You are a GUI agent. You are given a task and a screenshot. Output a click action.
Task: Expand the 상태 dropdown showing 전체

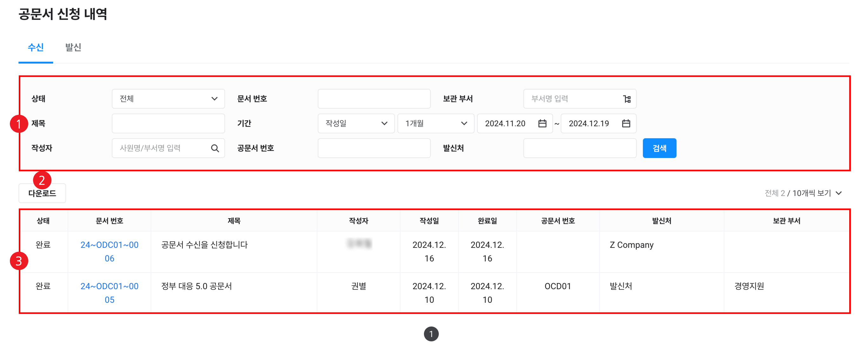[x=168, y=99]
